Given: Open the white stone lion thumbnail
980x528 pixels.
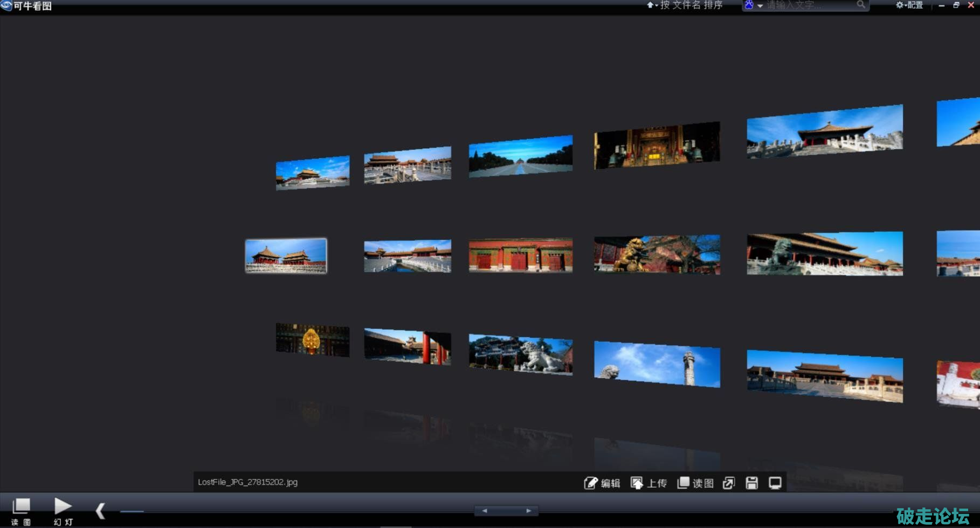Looking at the screenshot, I should (520, 354).
